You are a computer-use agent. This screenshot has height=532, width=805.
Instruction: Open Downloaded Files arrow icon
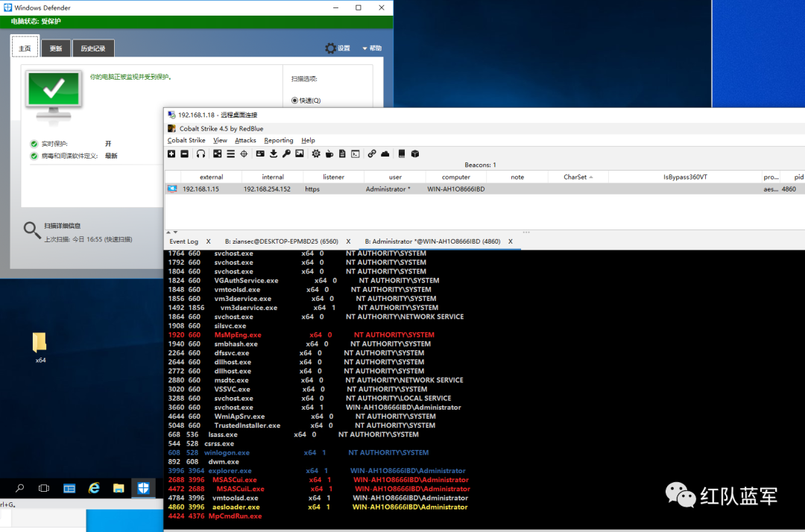[x=274, y=154]
